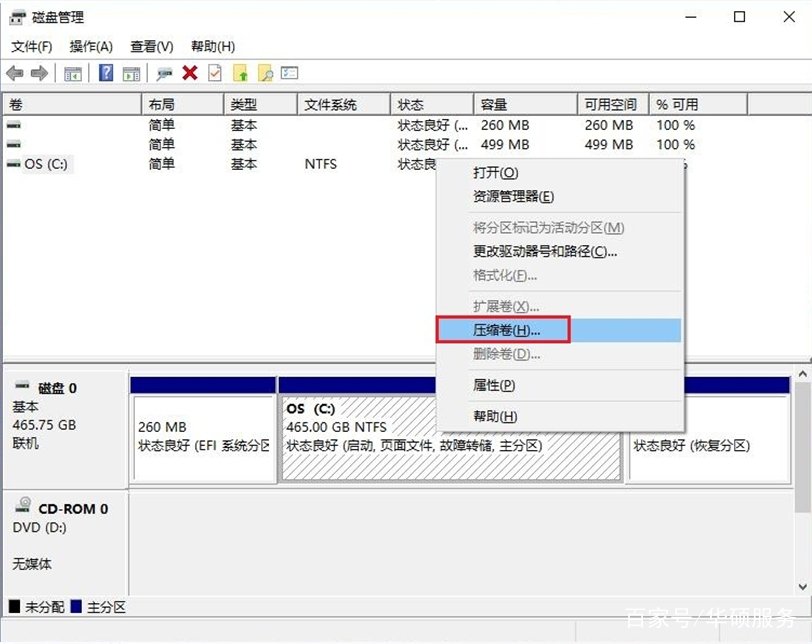Click the Forward navigation arrow icon
Viewport: 812px width, 644px height.
pyautogui.click(x=40, y=72)
